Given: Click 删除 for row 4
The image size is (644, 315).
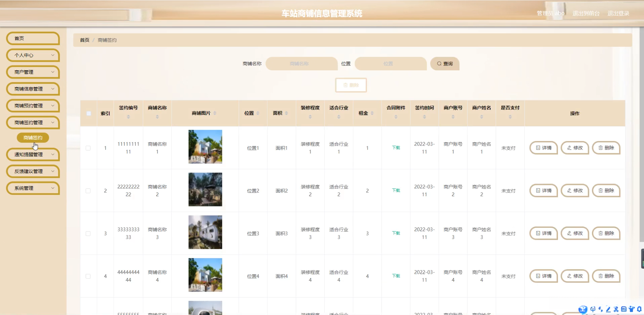Looking at the screenshot, I should 606,276.
